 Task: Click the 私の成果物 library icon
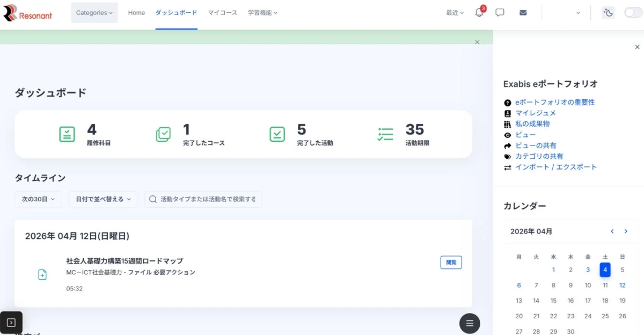[x=509, y=123]
